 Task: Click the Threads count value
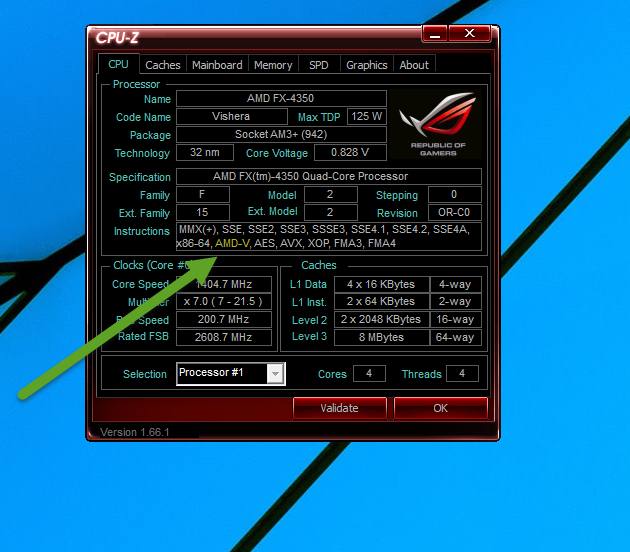pyautogui.click(x=462, y=374)
